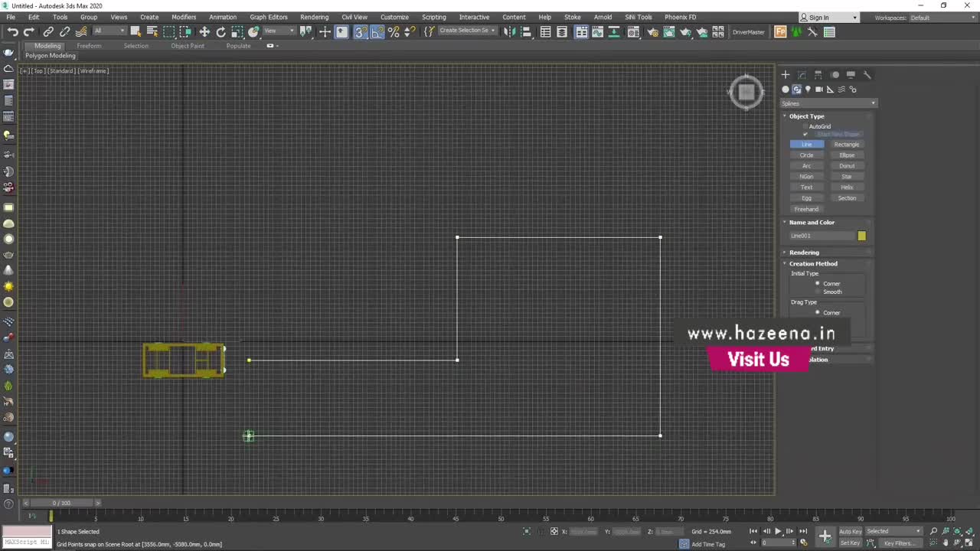
Task: Click the Helix shape button
Action: 847,187
